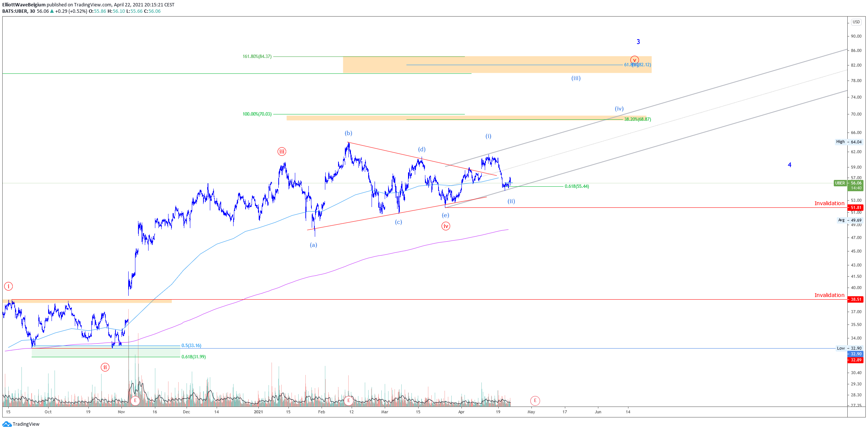Click the orange target zone near 82.00
This screenshot has width=868, height=431.
[497, 64]
